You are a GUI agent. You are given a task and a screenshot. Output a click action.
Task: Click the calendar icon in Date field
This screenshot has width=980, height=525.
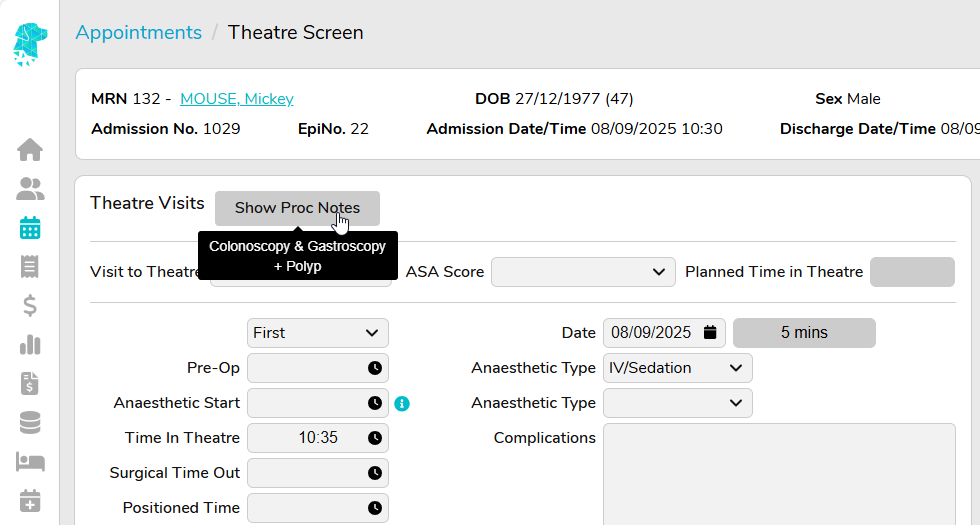pos(710,332)
